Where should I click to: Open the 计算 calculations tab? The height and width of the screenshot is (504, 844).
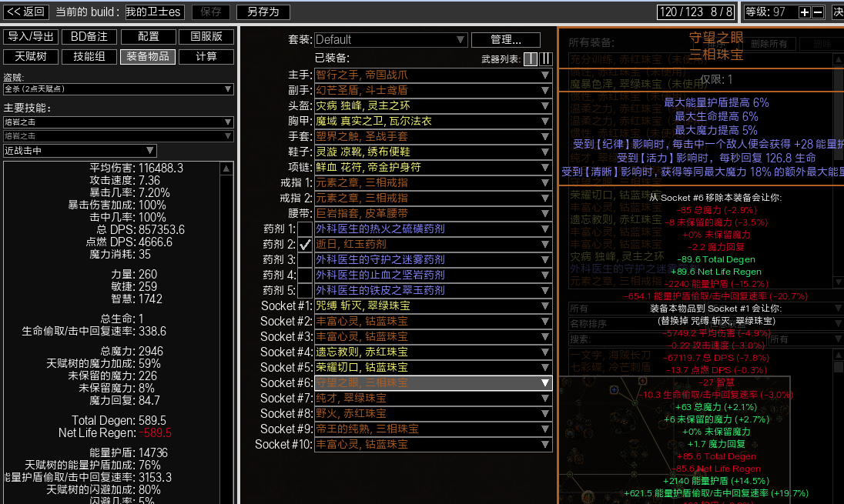pos(206,56)
